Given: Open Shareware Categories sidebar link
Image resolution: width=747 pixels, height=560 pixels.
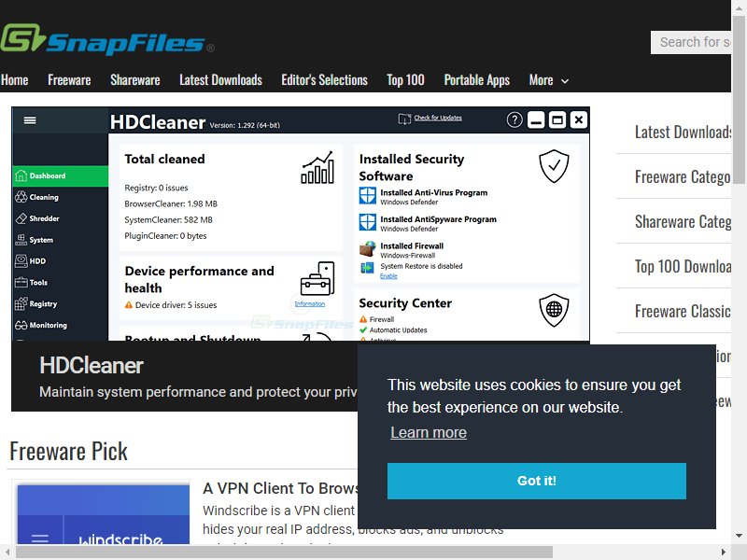Looking at the screenshot, I should point(683,221).
